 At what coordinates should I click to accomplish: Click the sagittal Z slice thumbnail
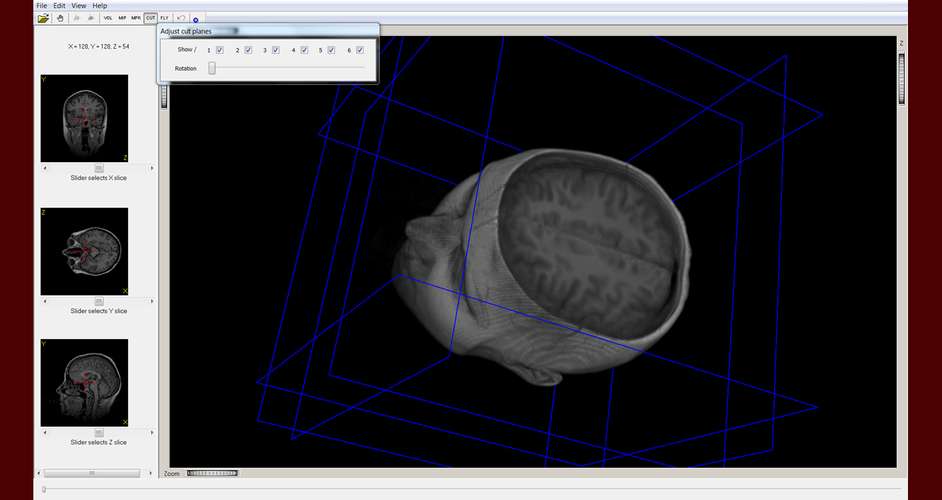point(84,383)
